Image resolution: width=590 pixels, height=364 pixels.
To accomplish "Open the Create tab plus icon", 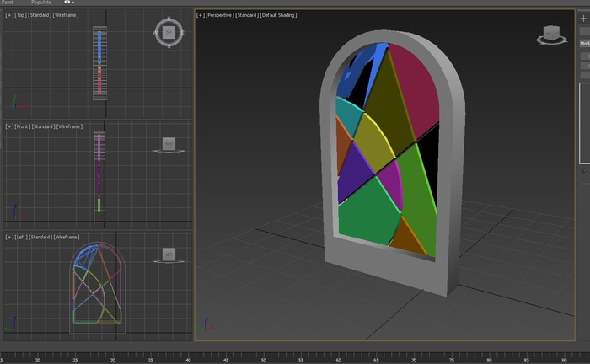I will 584,18.
